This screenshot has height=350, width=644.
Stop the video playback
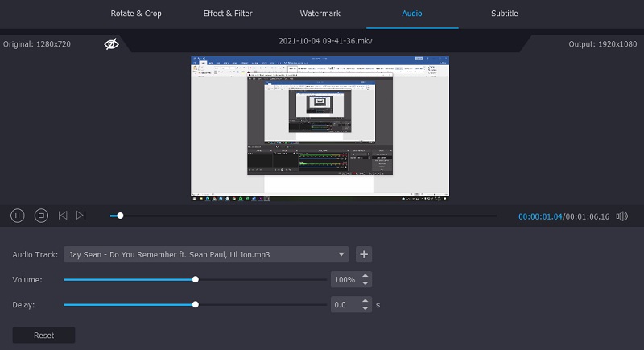click(x=41, y=216)
